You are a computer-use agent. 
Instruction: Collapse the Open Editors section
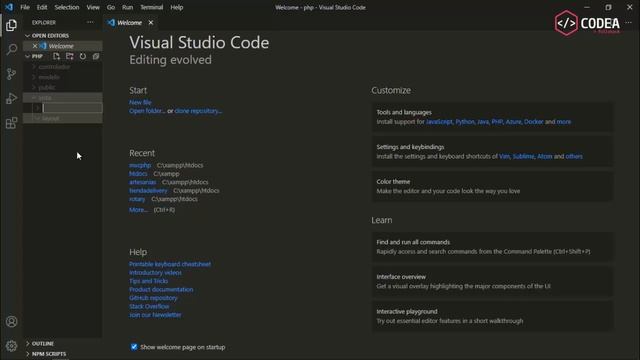tap(50, 36)
